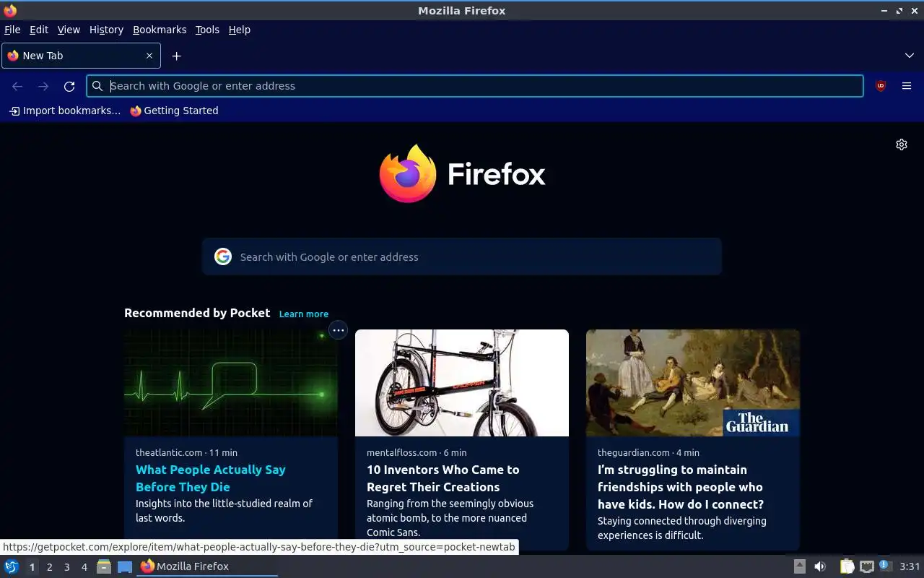Open the uBlock Origin extension icon
This screenshot has width=924, height=578.
coord(881,86)
